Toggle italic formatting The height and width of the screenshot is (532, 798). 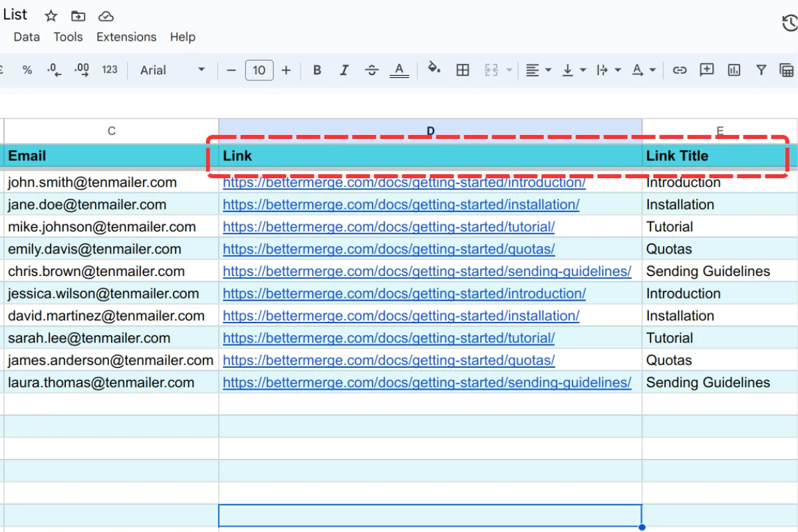(344, 70)
